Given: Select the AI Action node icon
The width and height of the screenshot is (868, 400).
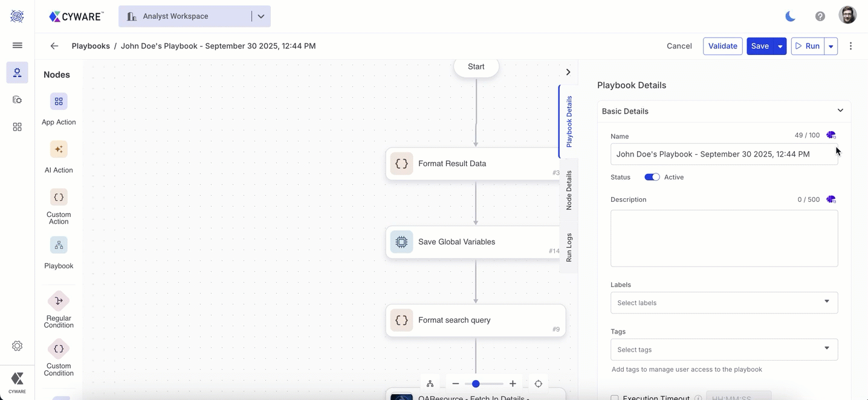Looking at the screenshot, I should (x=59, y=149).
